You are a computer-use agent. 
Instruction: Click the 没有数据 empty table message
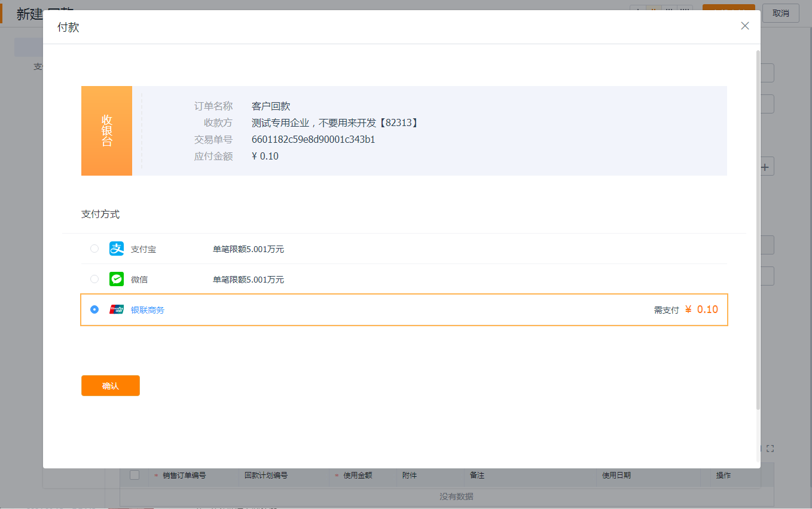(x=457, y=496)
